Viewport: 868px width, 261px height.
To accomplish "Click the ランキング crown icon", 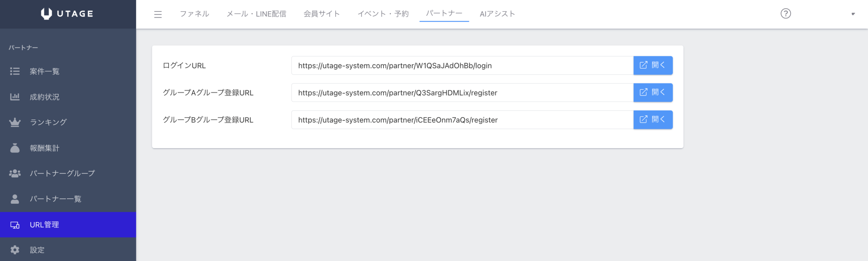I will pos(15,122).
